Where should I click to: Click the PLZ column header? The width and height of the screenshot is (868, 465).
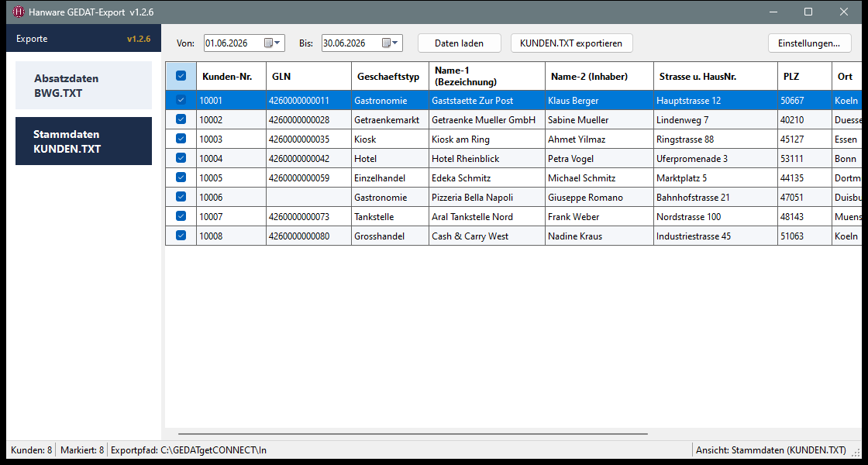tap(805, 77)
